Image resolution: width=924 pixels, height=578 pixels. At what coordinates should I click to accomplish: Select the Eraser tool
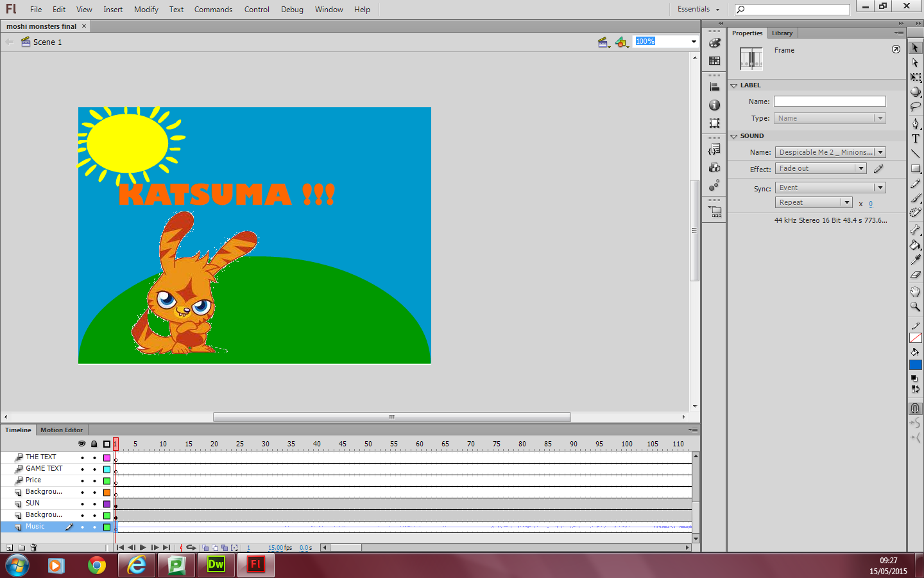[x=916, y=275]
